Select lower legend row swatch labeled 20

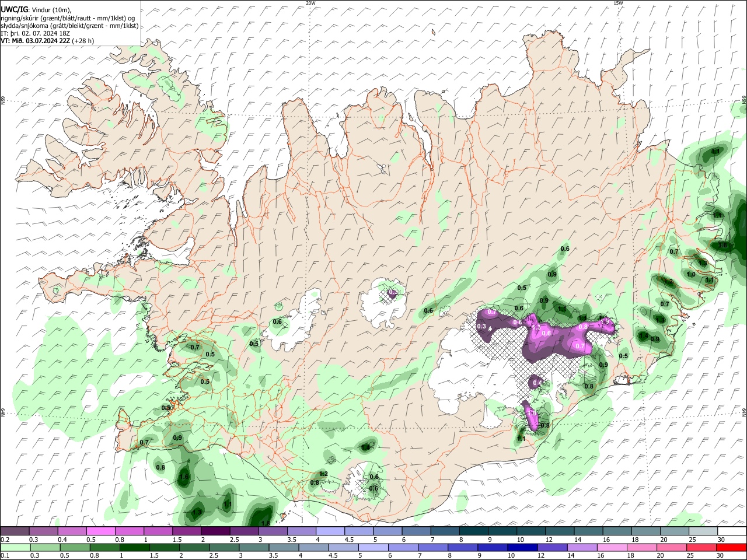[x=672, y=547]
